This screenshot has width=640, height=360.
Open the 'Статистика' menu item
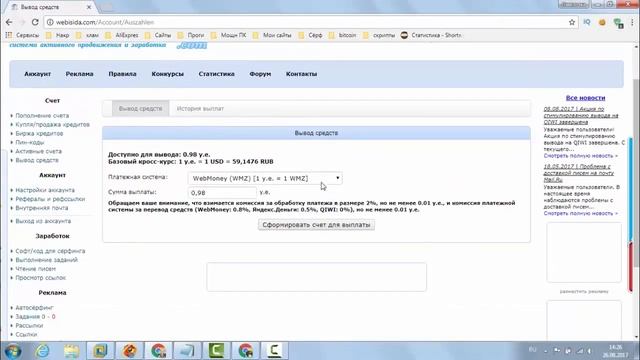(x=216, y=74)
